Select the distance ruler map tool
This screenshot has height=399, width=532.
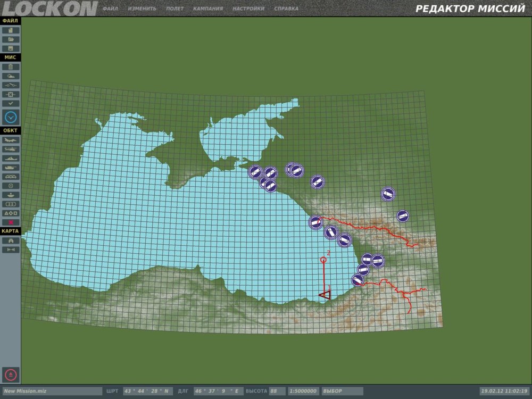click(x=11, y=250)
